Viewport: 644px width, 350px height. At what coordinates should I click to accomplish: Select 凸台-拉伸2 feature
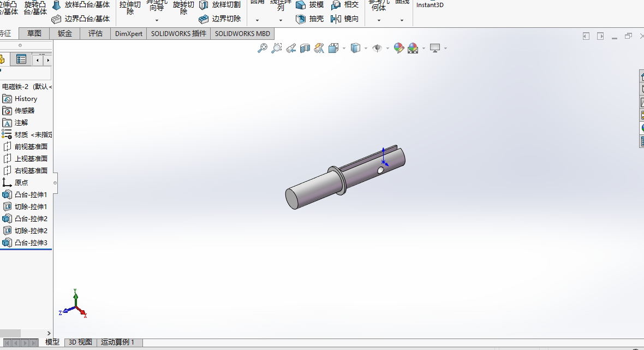(x=25, y=218)
